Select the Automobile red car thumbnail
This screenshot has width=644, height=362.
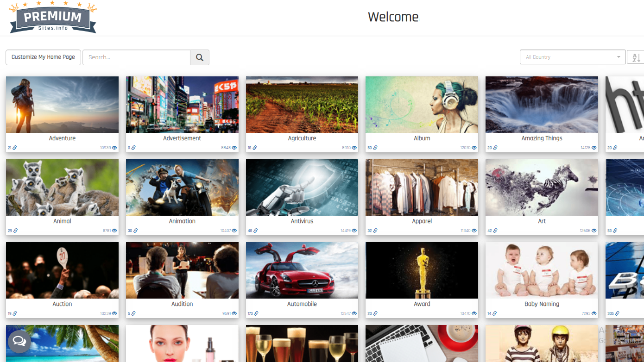[x=302, y=270]
